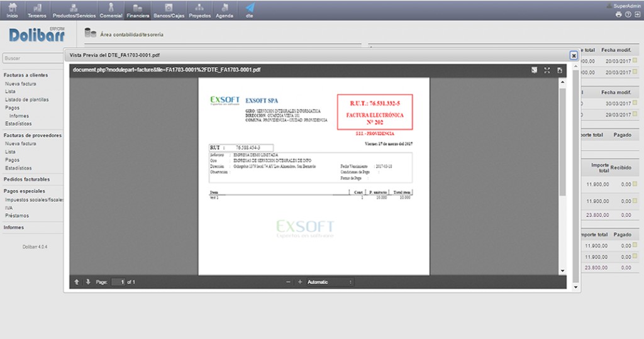Screen dimensions: 644x339
Task: Open bottom Informes sidebar section
Action: tap(14, 227)
